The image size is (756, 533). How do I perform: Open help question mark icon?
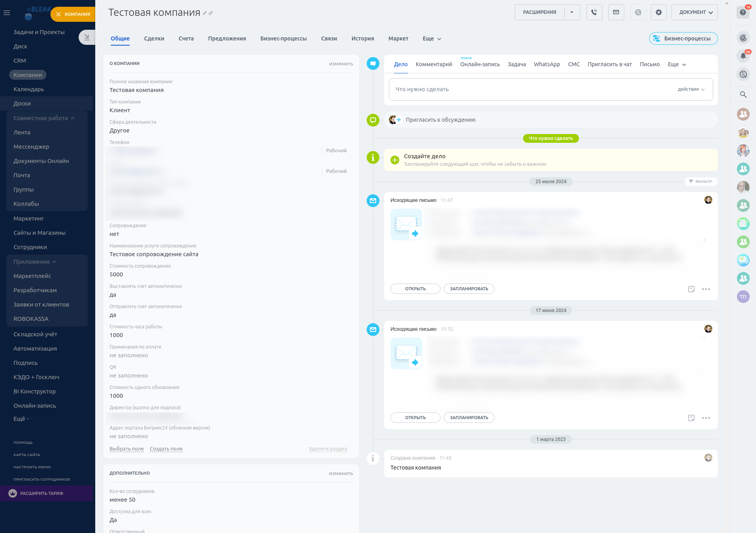click(x=743, y=12)
